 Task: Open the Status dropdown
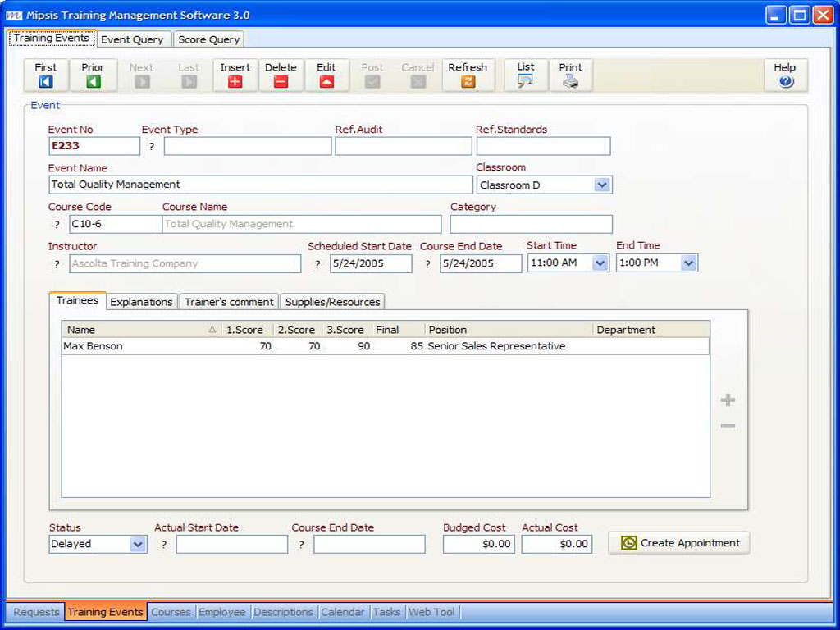point(138,544)
